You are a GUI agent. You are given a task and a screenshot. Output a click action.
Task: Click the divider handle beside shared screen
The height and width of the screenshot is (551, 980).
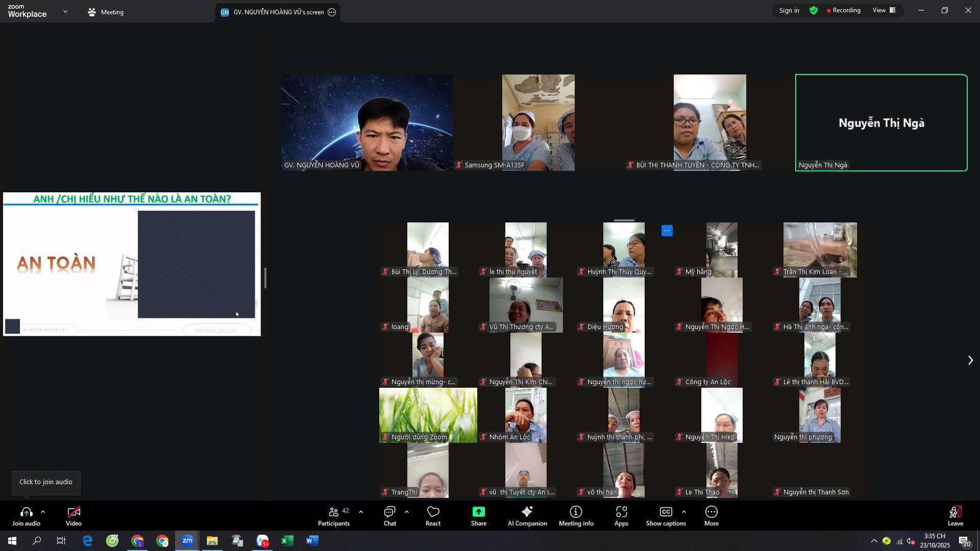click(x=265, y=278)
